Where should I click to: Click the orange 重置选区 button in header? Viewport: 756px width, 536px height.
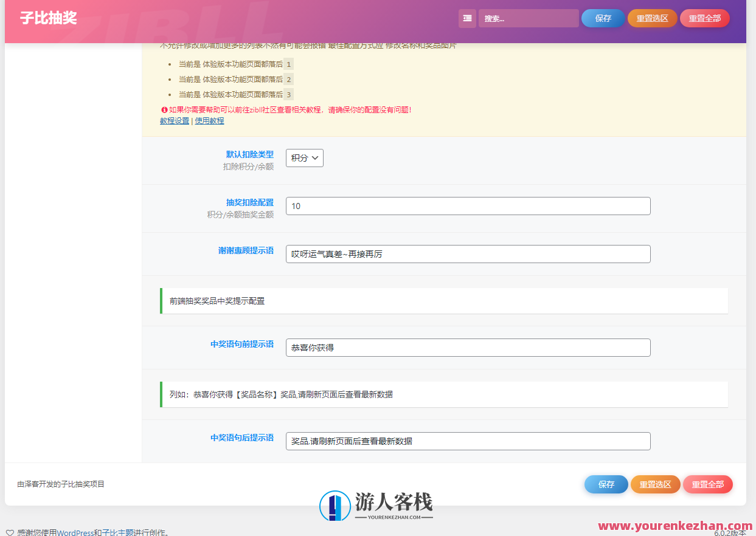[652, 18]
